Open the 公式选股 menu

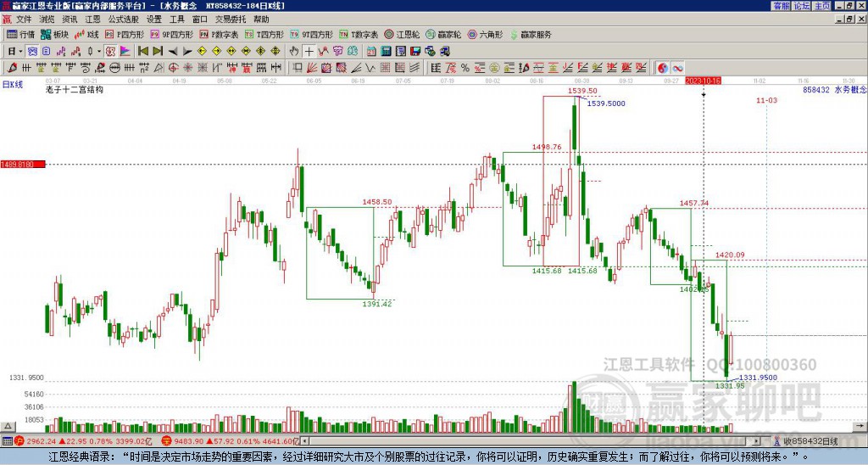124,20
